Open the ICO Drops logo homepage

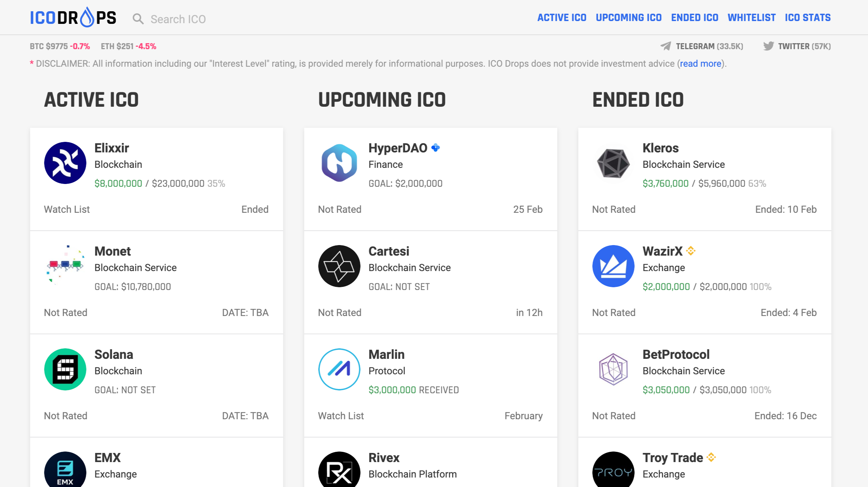click(x=73, y=18)
